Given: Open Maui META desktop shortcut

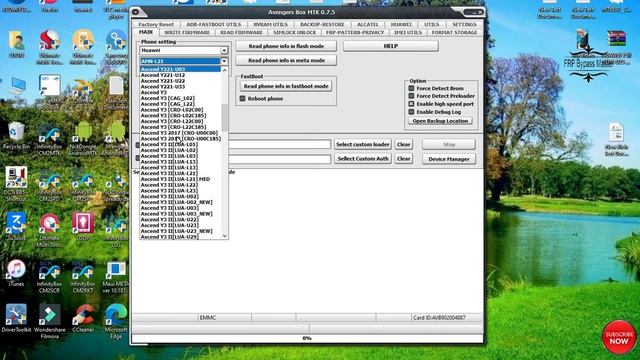Looking at the screenshot, I should click(116, 276).
